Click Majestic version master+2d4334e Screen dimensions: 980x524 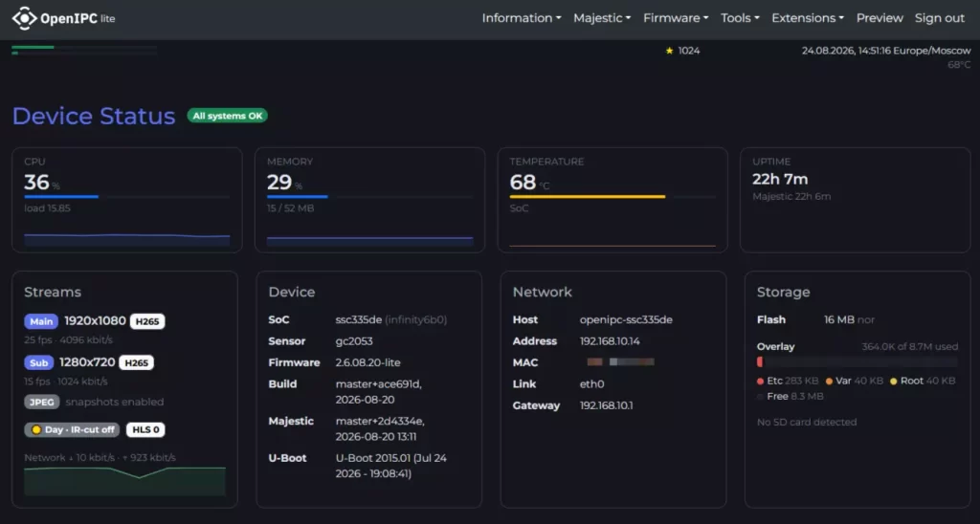[380, 421]
